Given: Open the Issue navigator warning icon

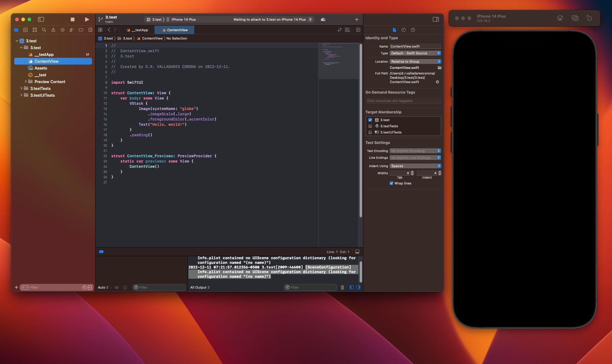Looking at the screenshot, I should (x=53, y=30).
